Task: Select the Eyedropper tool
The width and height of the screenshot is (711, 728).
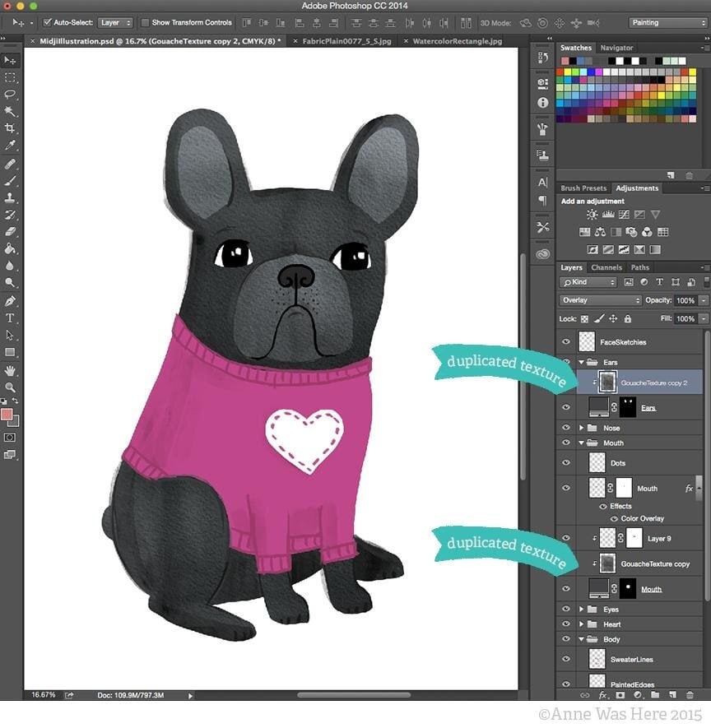Action: pyautogui.click(x=10, y=146)
